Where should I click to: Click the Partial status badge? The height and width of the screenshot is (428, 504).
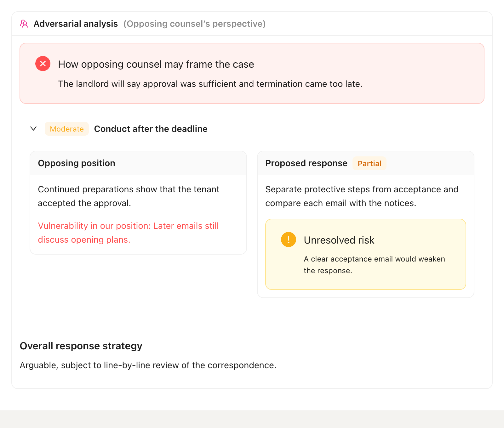click(369, 163)
